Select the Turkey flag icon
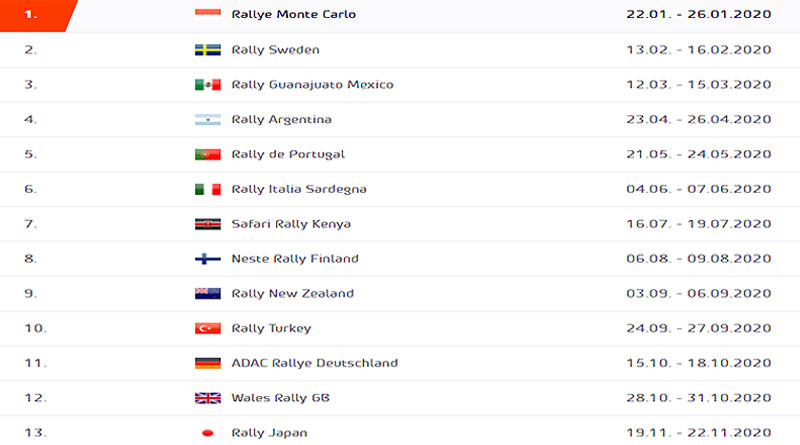The width and height of the screenshot is (800, 445). click(208, 328)
